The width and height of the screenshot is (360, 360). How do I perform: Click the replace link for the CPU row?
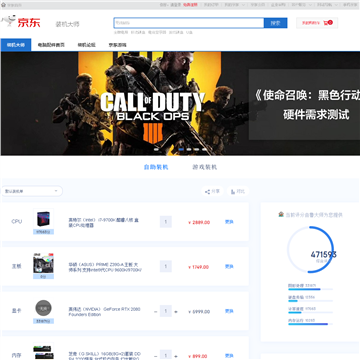coord(229,222)
